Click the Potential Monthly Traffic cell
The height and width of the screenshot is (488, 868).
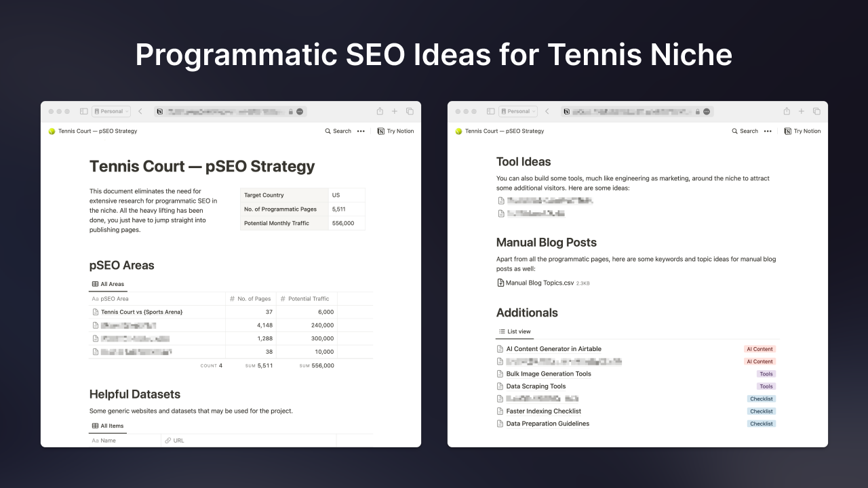point(284,223)
